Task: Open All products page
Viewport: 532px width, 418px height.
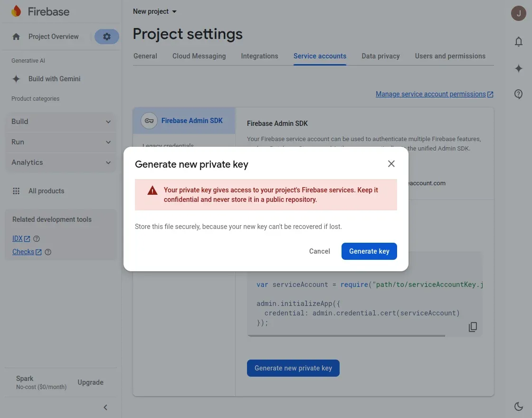Action: coord(46,191)
